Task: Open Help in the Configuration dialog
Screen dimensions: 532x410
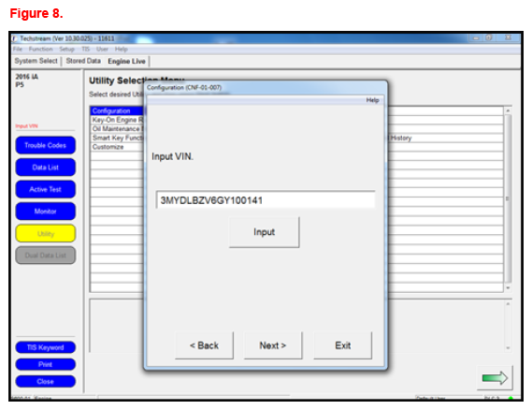Action: coord(372,100)
